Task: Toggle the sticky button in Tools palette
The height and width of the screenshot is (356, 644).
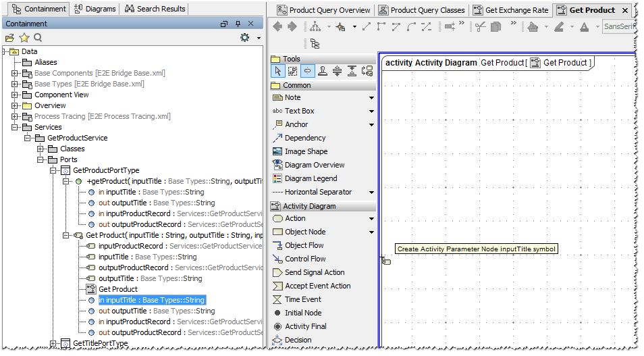Action: [308, 72]
